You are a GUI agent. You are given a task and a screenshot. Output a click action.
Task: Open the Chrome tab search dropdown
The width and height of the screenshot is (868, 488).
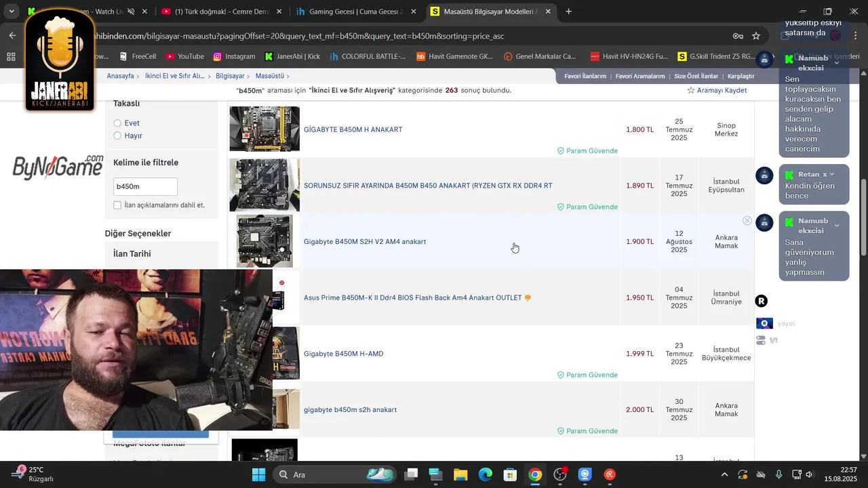point(10,12)
